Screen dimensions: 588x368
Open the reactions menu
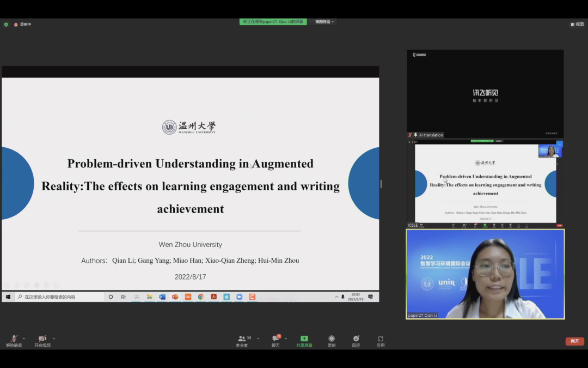356,341
